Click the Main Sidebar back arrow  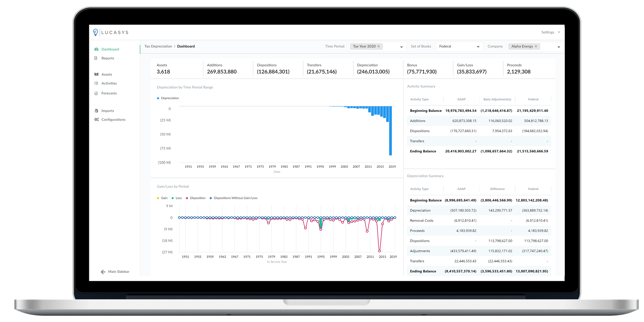[103, 272]
